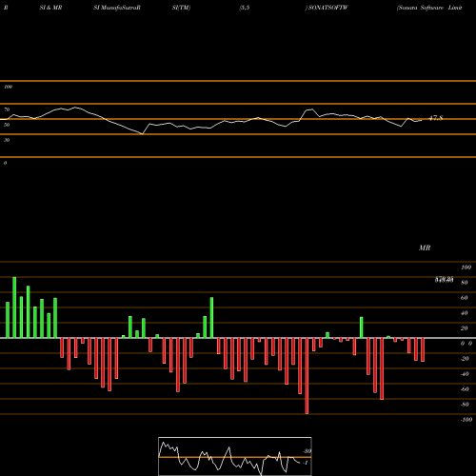Screen dimensions: 476x476
Task: Click the 39 value in the mini chart
Action: [307, 451]
